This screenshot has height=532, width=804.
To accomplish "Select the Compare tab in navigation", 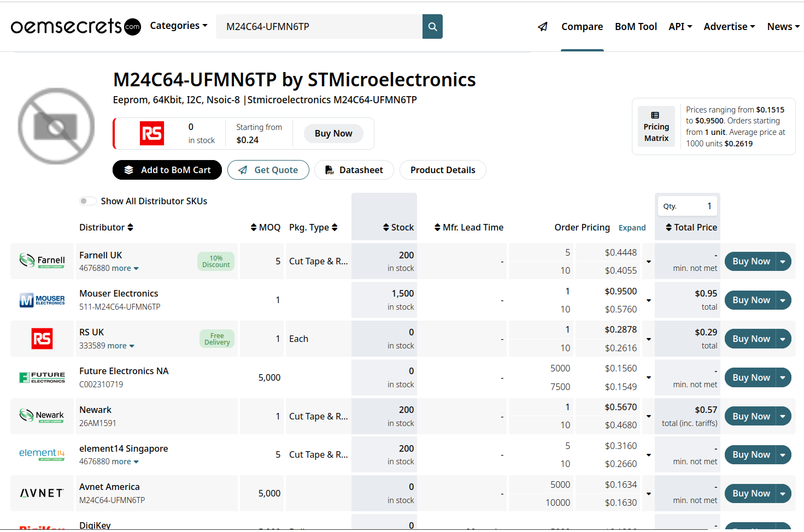I will (x=582, y=27).
